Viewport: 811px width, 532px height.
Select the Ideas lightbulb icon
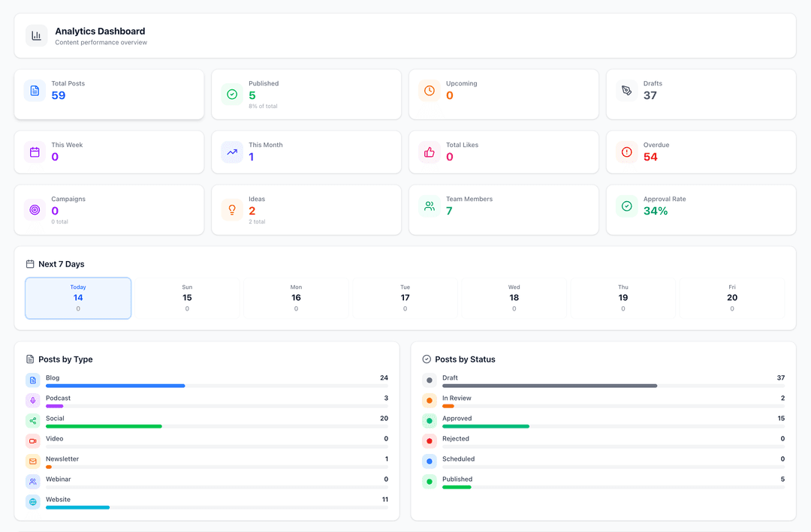tap(231, 209)
